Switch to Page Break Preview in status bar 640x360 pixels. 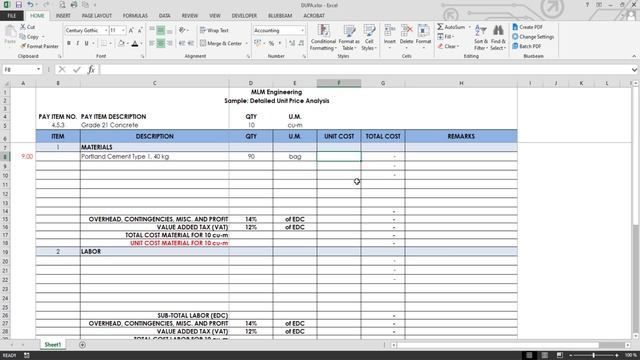pyautogui.click(x=560, y=355)
